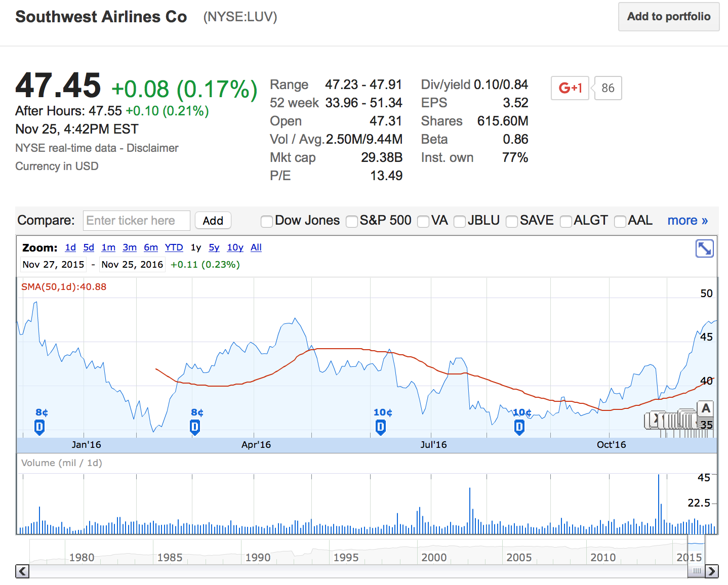Click the 52 week range 33.96 - 51.34
This screenshot has width=728, height=585.
[x=363, y=103]
